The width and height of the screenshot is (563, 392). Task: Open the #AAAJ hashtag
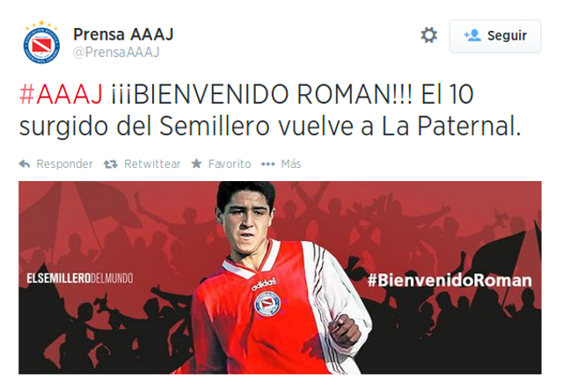point(61,94)
